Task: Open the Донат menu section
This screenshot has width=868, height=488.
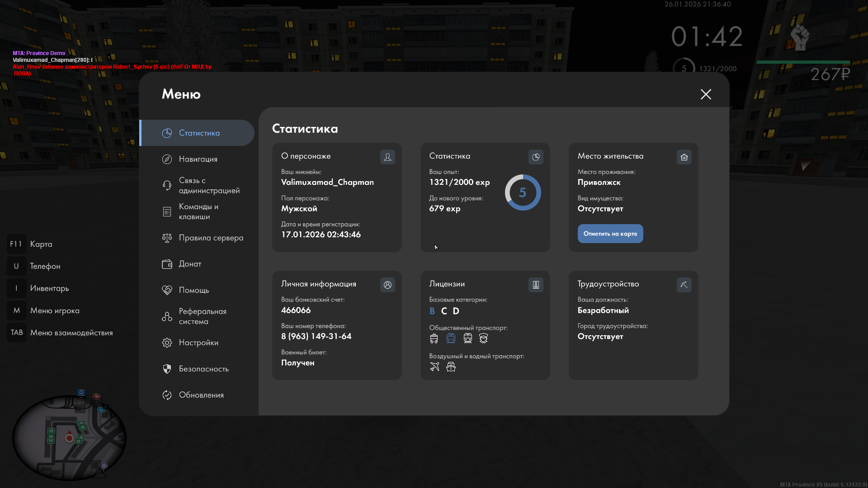Action: [190, 264]
